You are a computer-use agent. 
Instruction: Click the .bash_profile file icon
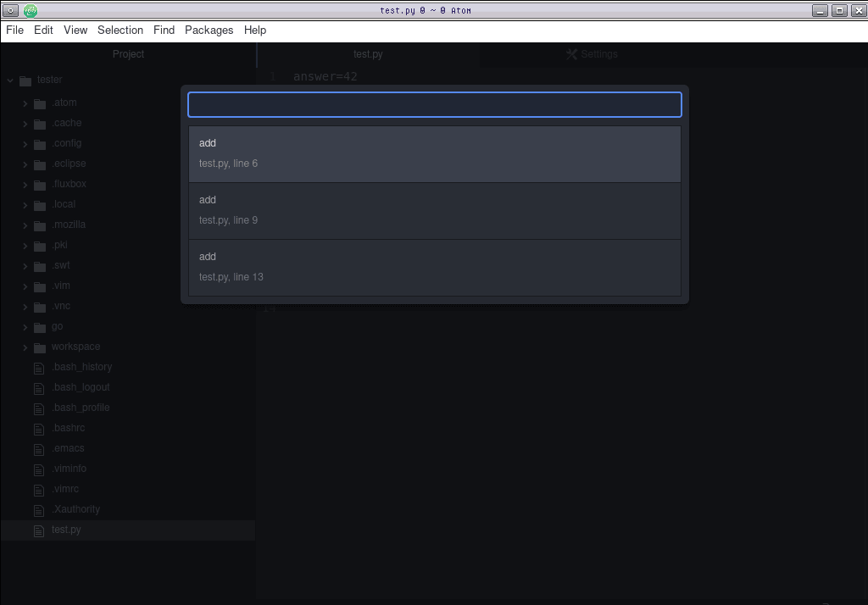(x=39, y=408)
